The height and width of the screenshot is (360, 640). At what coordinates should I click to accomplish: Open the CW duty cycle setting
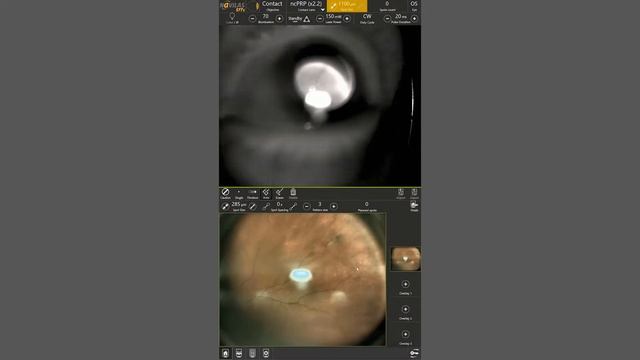pyautogui.click(x=367, y=18)
